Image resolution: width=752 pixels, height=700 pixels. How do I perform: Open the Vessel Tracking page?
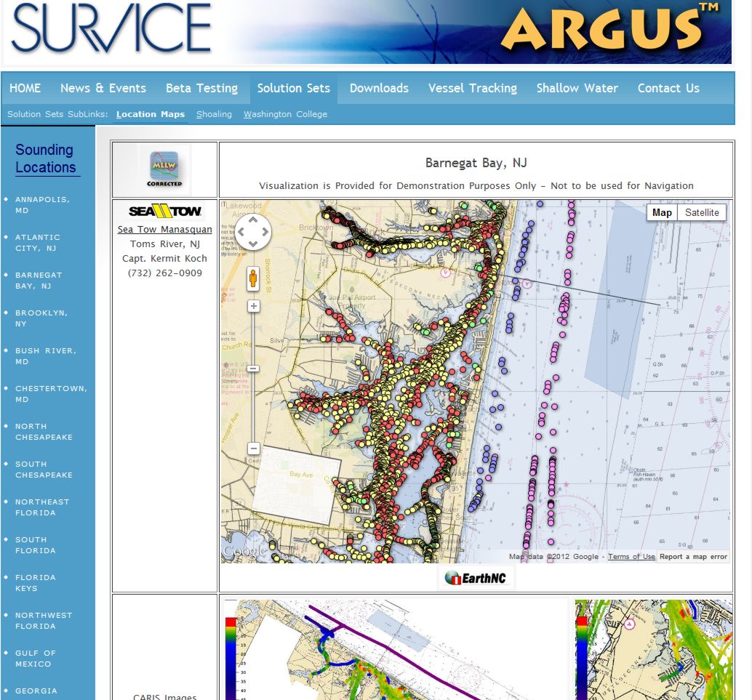pos(473,88)
